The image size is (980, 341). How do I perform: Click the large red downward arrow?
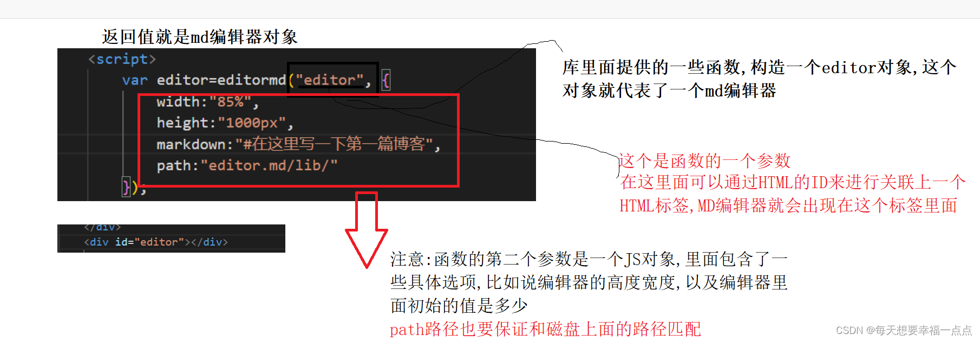tap(367, 229)
